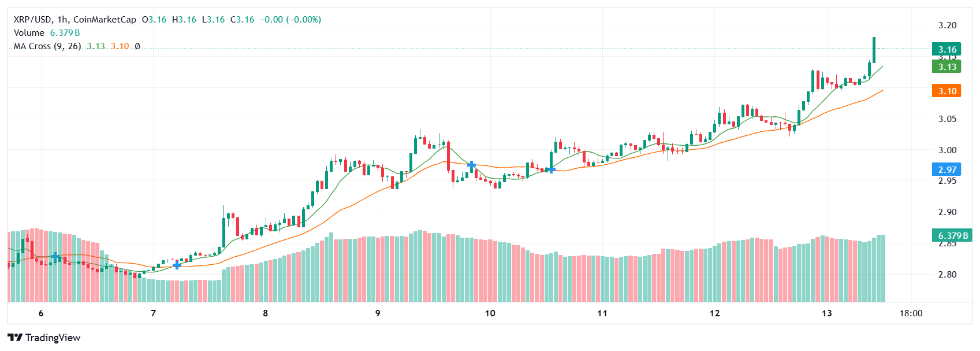
Task: Click the blue 2.97 price label
Action: coord(947,169)
